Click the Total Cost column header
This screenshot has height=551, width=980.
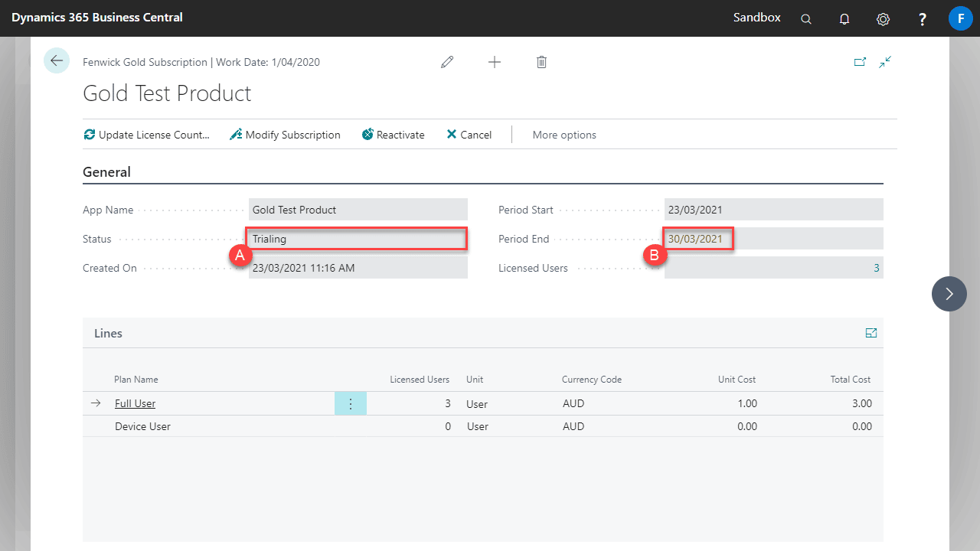coord(851,380)
